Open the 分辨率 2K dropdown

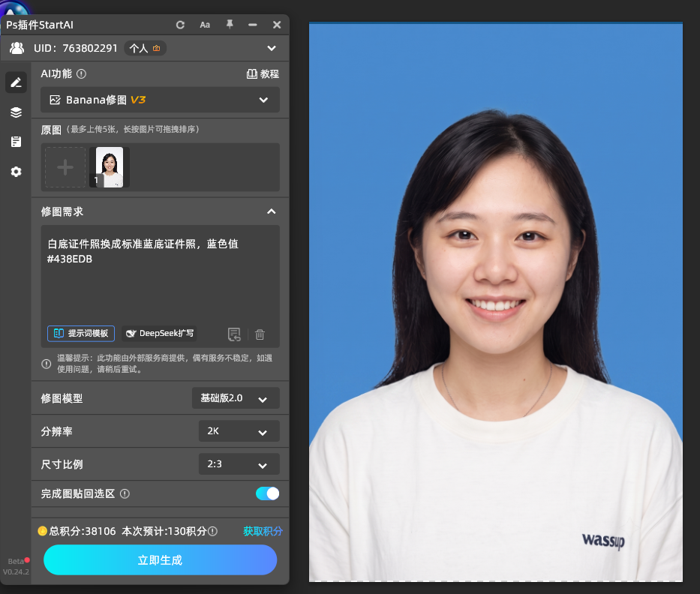pyautogui.click(x=239, y=431)
